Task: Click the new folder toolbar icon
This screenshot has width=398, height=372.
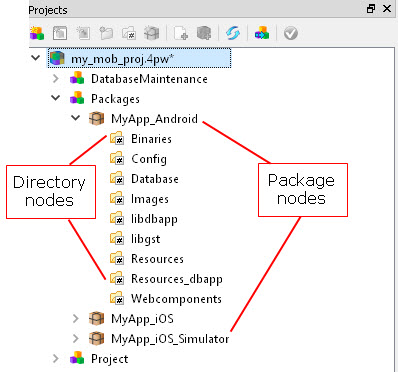Action: click(x=106, y=33)
